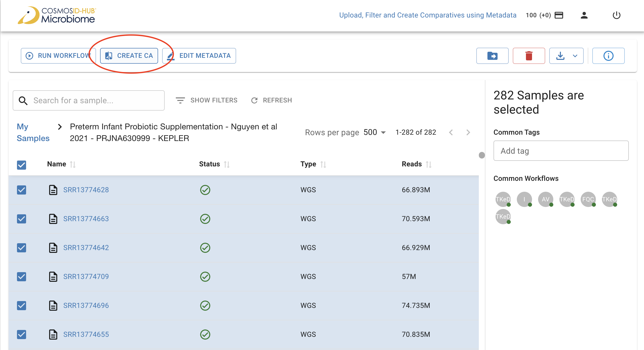644x350 pixels.
Task: Click the user account profile icon
Action: point(584,15)
